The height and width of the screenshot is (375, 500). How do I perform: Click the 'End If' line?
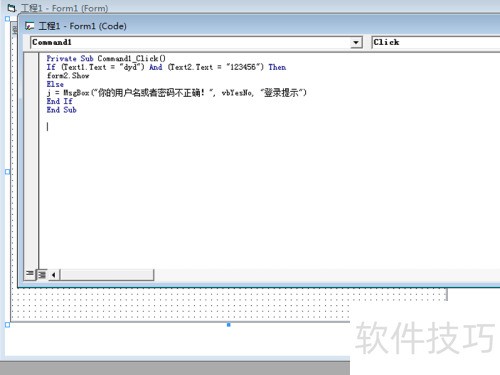point(59,101)
